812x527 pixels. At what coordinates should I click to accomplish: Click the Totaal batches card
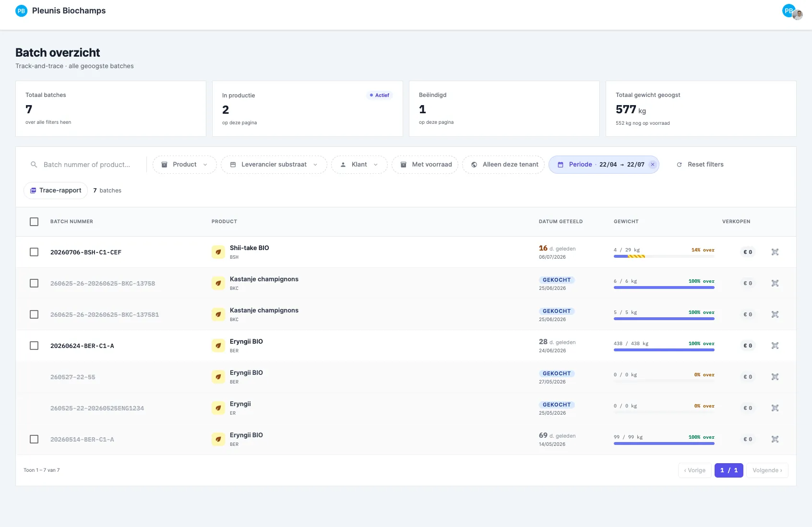point(111,109)
